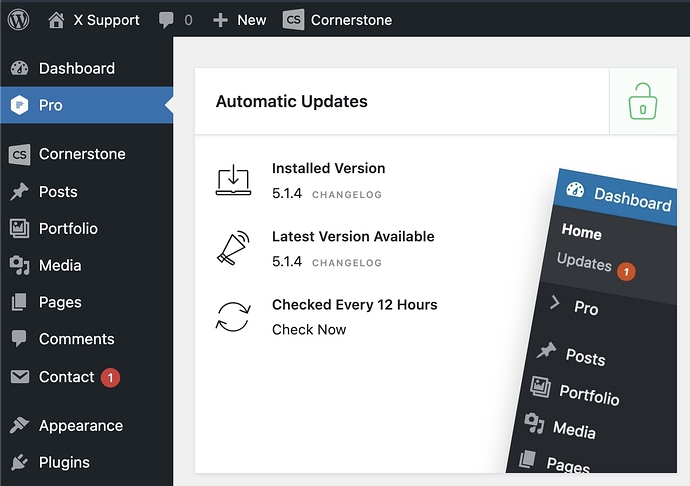
Task: Open Posts in the left sidebar
Action: [x=58, y=191]
